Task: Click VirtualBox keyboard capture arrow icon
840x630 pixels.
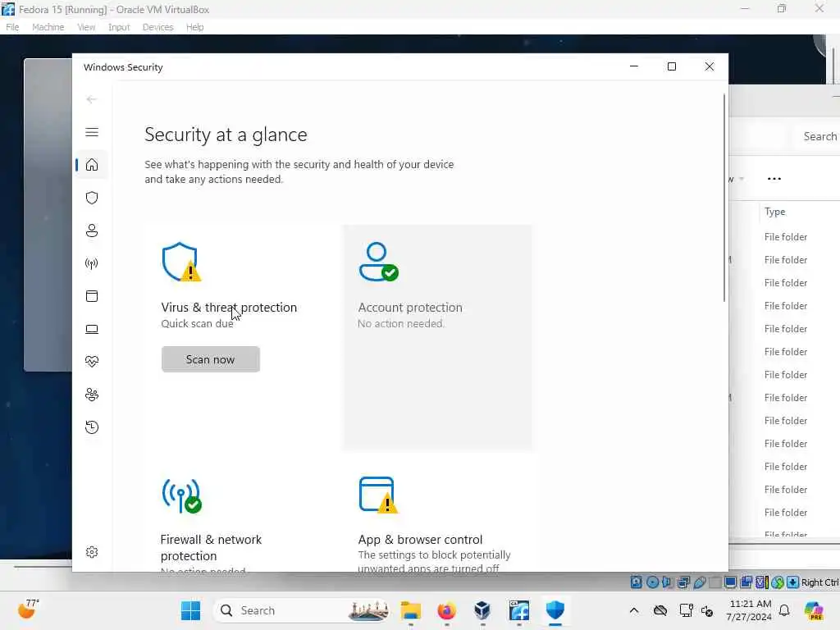Action: [x=793, y=582]
